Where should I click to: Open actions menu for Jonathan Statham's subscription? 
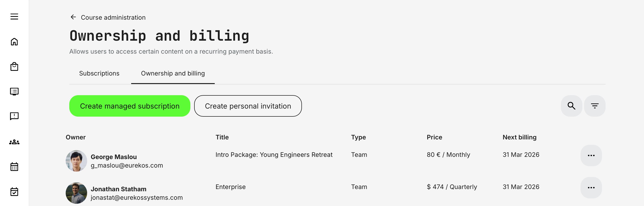(x=591, y=187)
